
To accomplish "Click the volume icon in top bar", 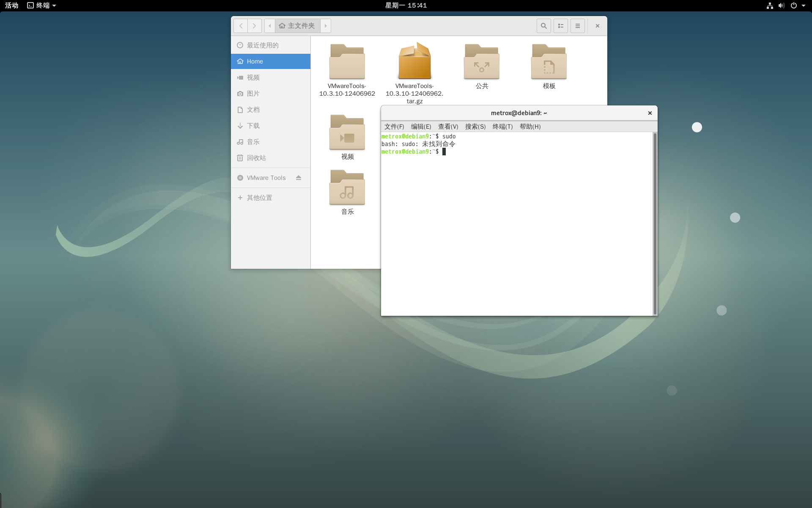I will pyautogui.click(x=782, y=6).
